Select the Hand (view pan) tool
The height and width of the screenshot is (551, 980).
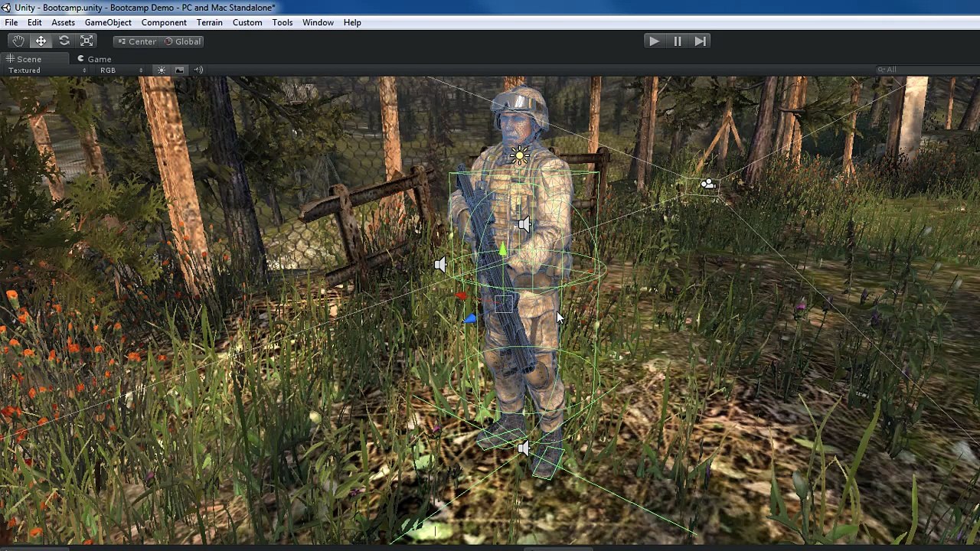[18, 41]
